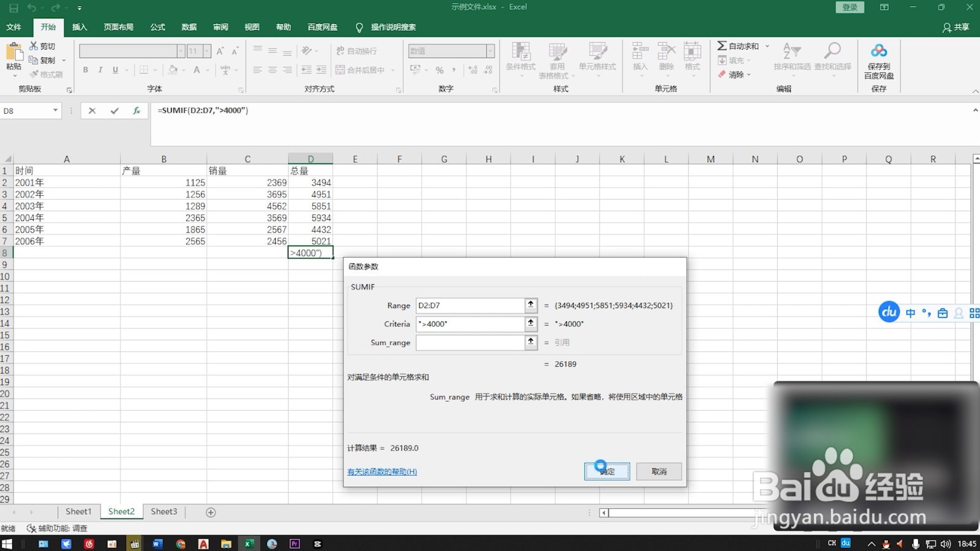Open the File (文件) menu
980x551 pixels.
(x=13, y=27)
